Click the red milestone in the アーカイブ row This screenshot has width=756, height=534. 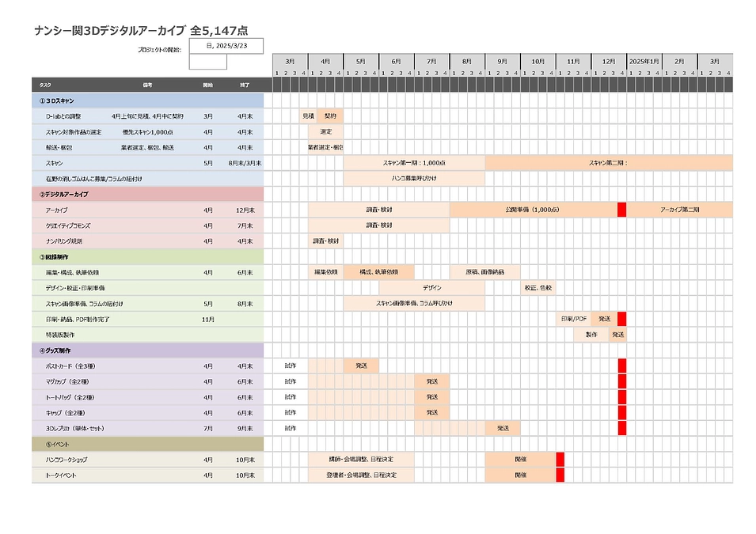(x=621, y=210)
